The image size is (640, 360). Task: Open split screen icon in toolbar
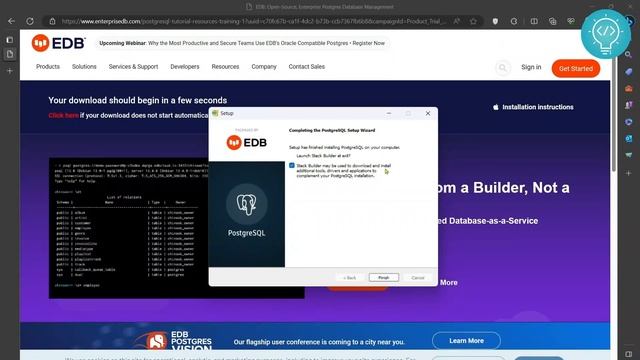[534, 21]
